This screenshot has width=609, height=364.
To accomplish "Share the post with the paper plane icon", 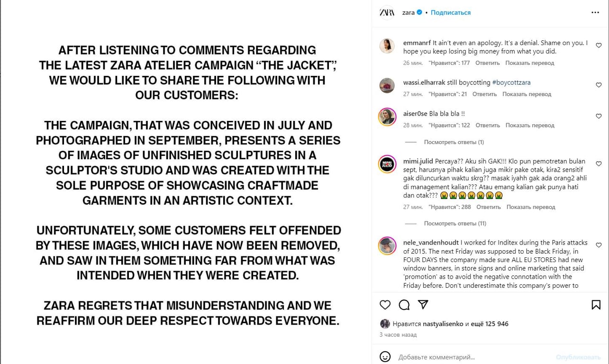I will [x=423, y=305].
